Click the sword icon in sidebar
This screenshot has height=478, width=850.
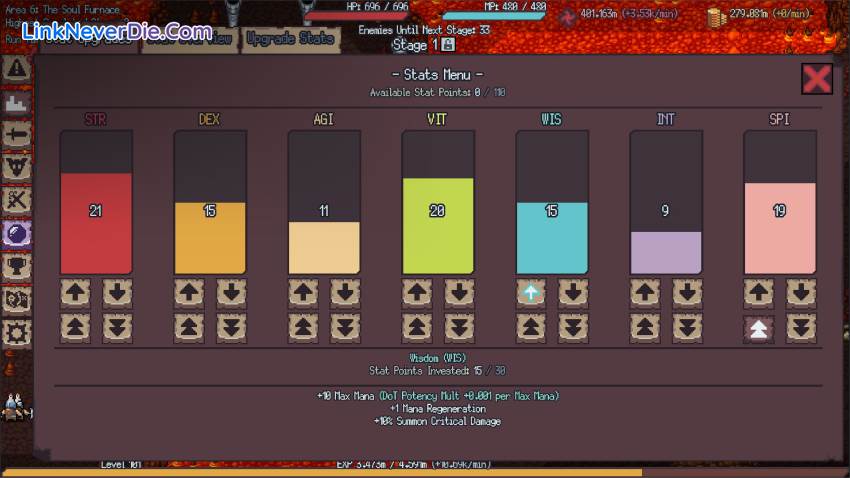pyautogui.click(x=16, y=135)
